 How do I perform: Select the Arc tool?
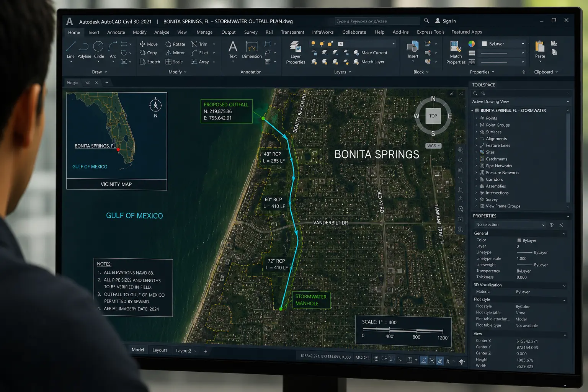point(113,50)
